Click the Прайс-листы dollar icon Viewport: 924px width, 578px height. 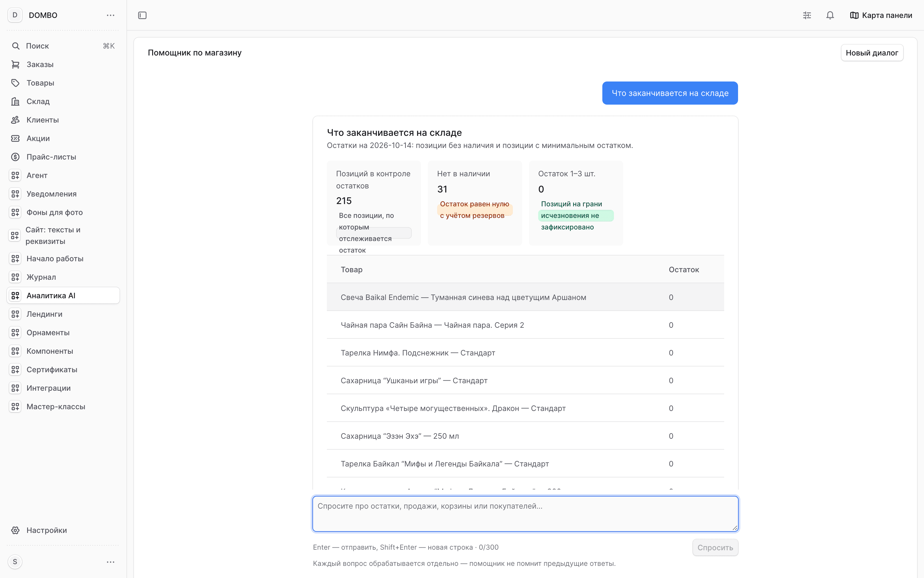(15, 157)
